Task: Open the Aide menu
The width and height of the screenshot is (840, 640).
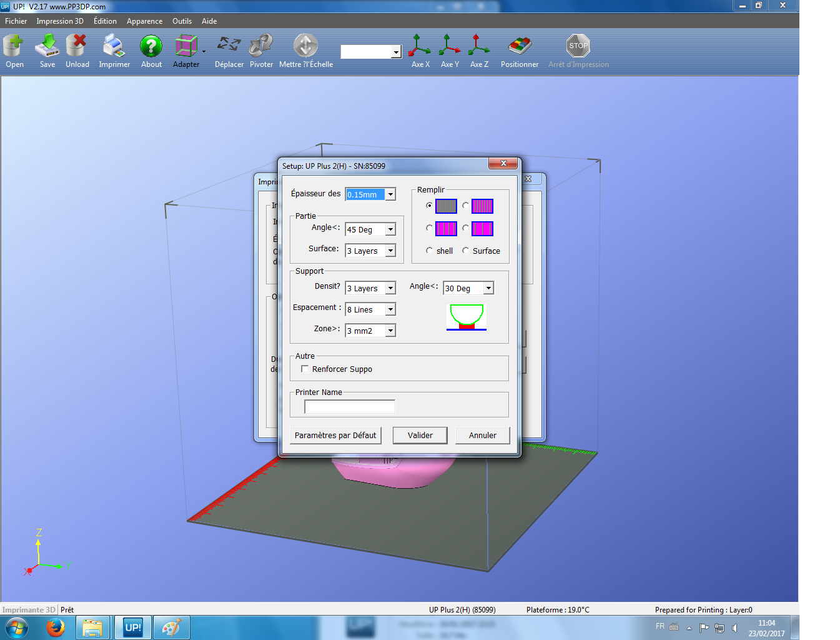Action: coord(209,21)
